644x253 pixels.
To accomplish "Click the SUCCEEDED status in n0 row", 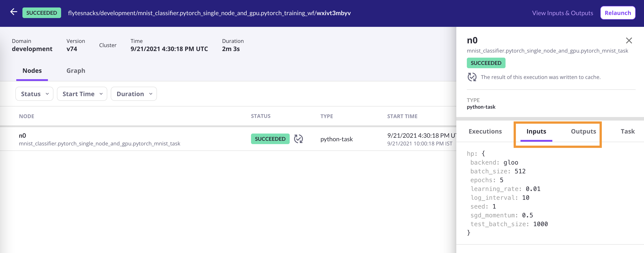I will [270, 139].
